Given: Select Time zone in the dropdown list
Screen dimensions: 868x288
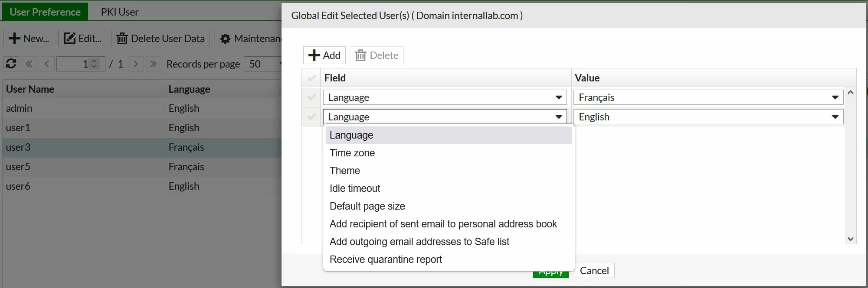Looking at the screenshot, I should [449, 153].
